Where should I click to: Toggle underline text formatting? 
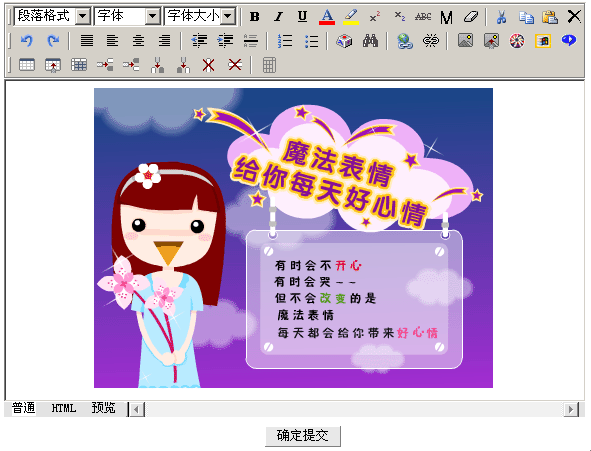coord(302,17)
